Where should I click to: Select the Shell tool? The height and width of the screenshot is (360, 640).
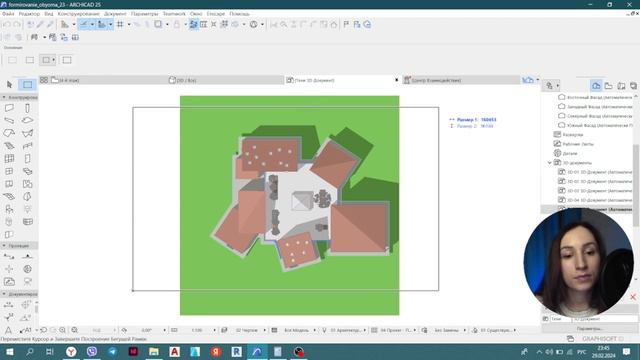click(27, 133)
